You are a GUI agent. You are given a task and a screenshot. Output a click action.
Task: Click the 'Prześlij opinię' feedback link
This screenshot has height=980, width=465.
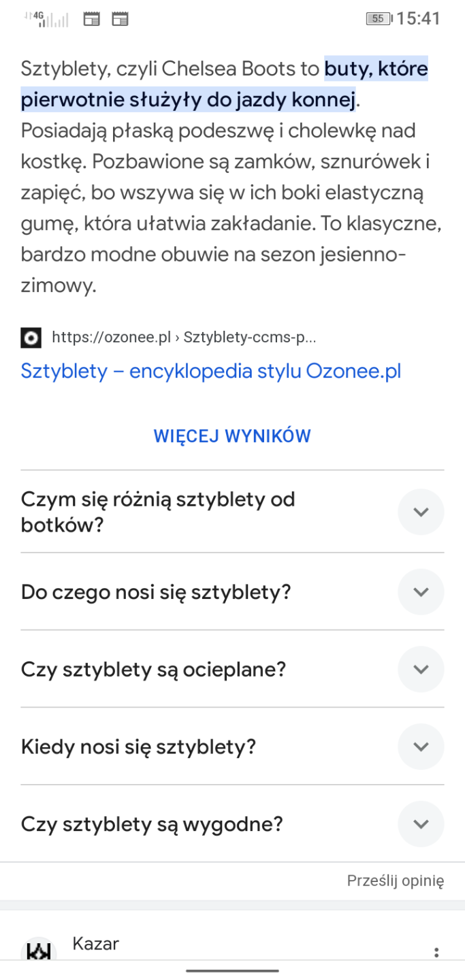[396, 881]
